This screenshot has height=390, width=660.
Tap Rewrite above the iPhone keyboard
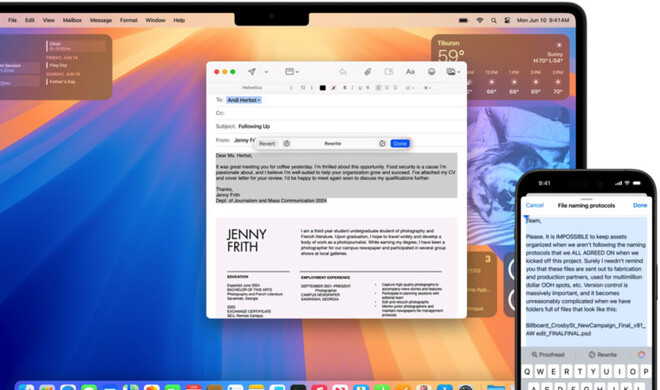[x=602, y=355]
